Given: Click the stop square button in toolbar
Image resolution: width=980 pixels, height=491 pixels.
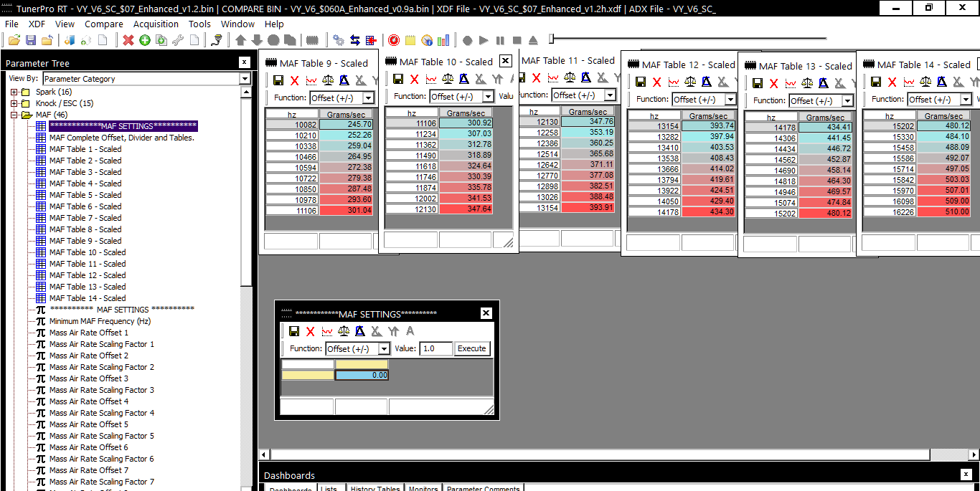Looking at the screenshot, I should (517, 40).
